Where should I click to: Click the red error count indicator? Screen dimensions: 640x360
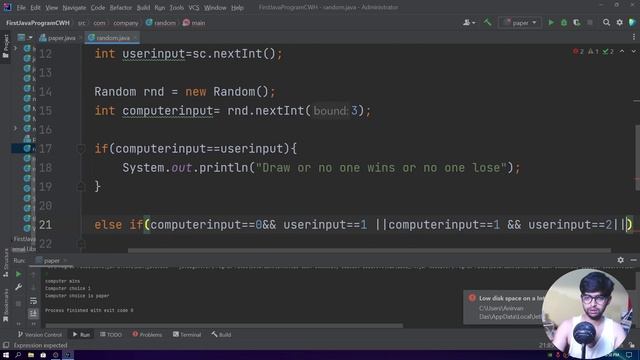click(x=578, y=51)
